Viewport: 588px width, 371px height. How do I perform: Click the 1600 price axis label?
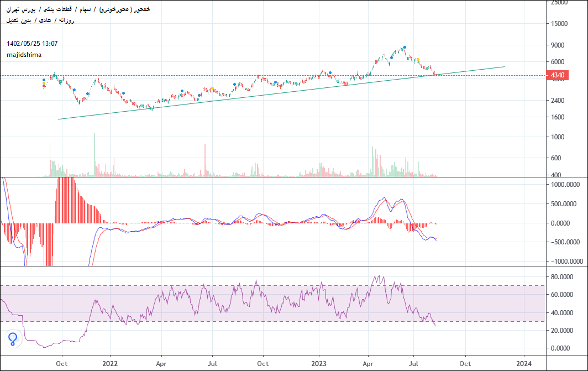[558, 117]
